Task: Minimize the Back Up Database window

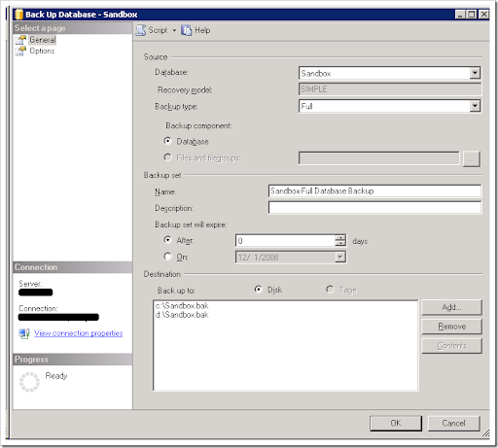Action: click(460, 15)
